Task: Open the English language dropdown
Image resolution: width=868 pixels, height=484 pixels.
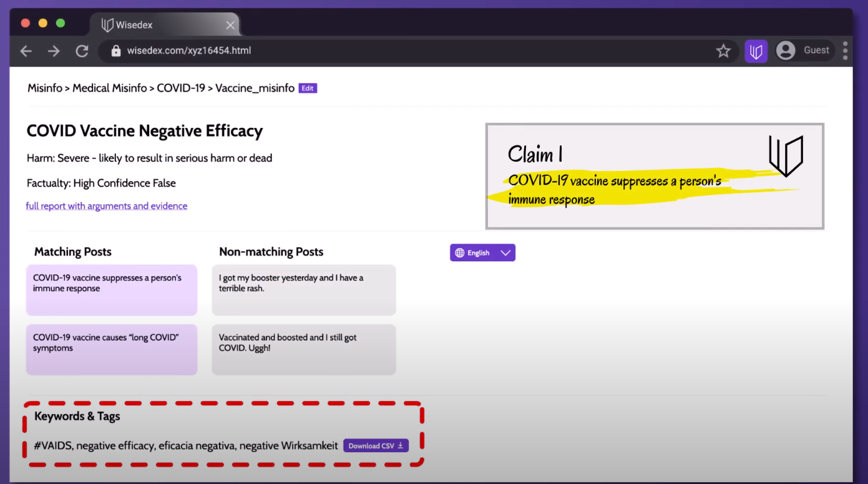Action: coord(482,253)
